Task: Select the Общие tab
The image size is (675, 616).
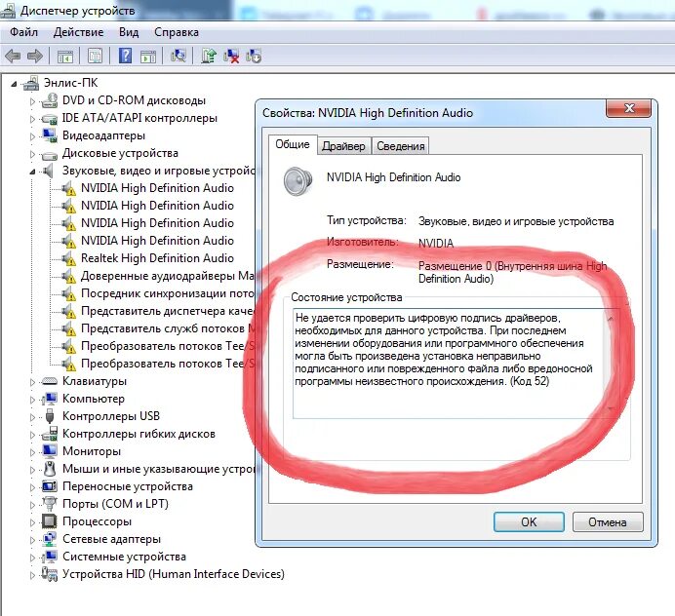Action: [293, 144]
